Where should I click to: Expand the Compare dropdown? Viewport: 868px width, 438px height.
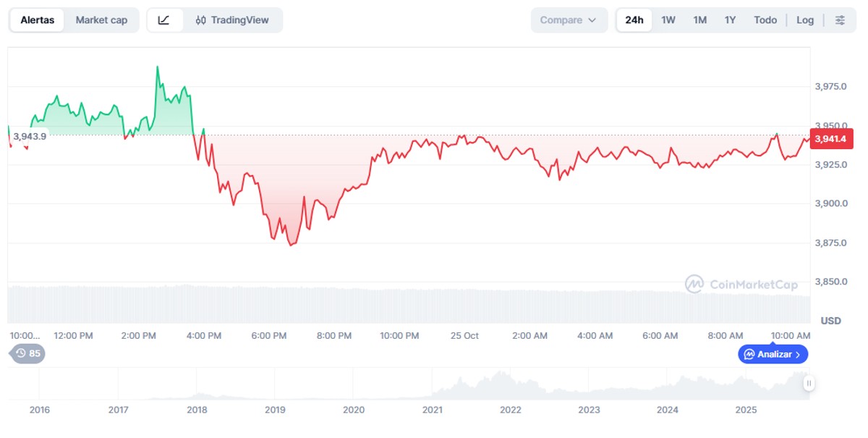click(569, 20)
